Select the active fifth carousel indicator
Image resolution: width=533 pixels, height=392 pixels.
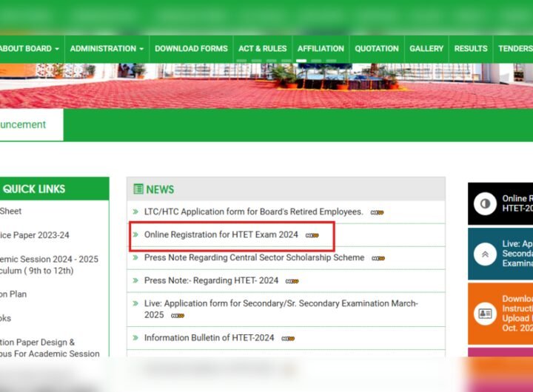click(301, 61)
